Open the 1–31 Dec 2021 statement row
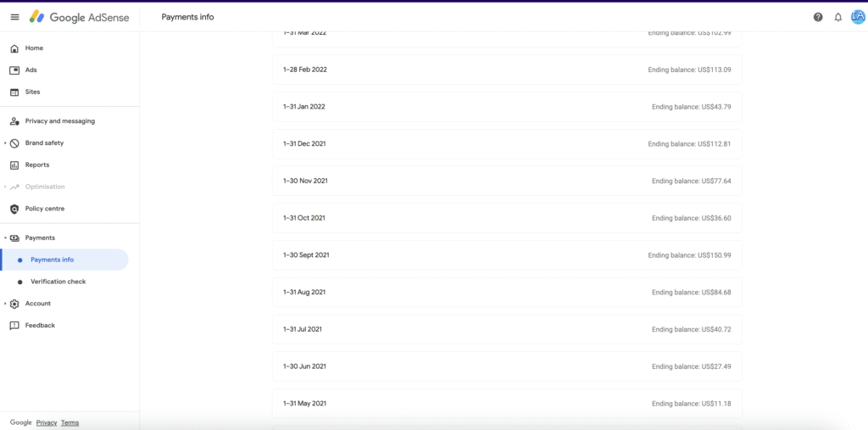Screen dimensions: 868x430 point(507,143)
